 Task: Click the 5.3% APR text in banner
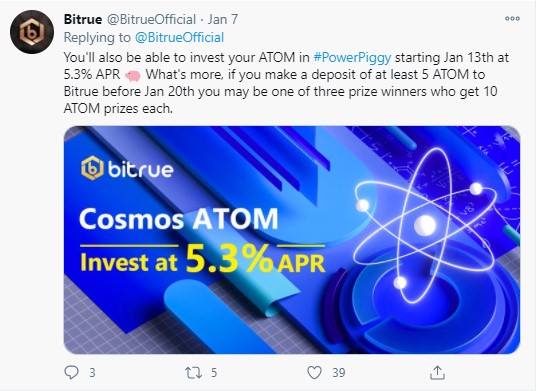pos(255,260)
